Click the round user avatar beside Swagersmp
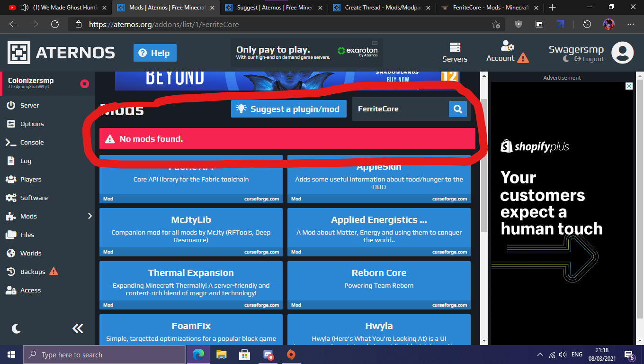This screenshot has width=644, height=364. pos(623,53)
